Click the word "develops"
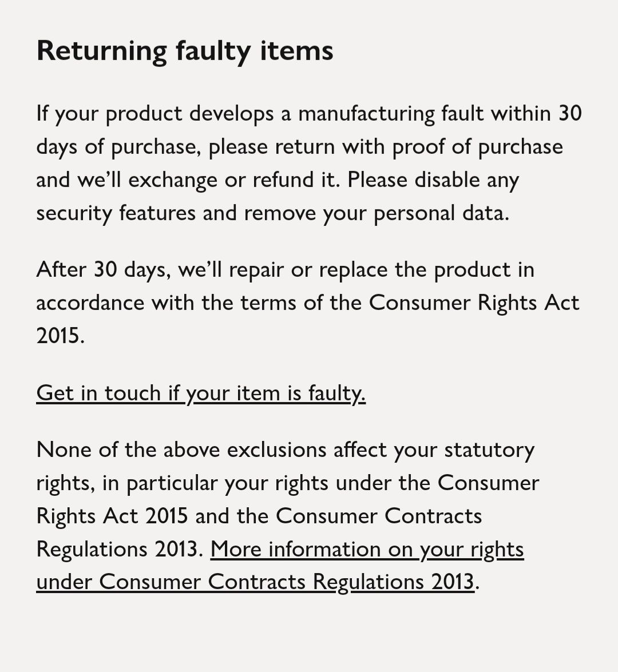Viewport: 618px width, 672px height. (231, 113)
